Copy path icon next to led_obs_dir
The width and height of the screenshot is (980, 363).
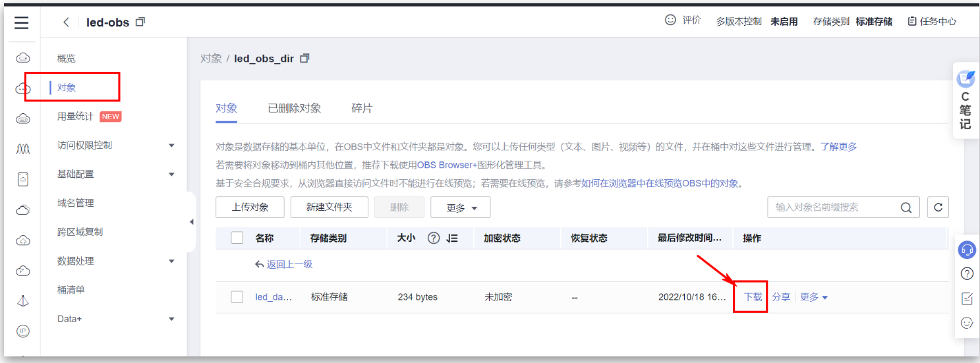pos(304,58)
